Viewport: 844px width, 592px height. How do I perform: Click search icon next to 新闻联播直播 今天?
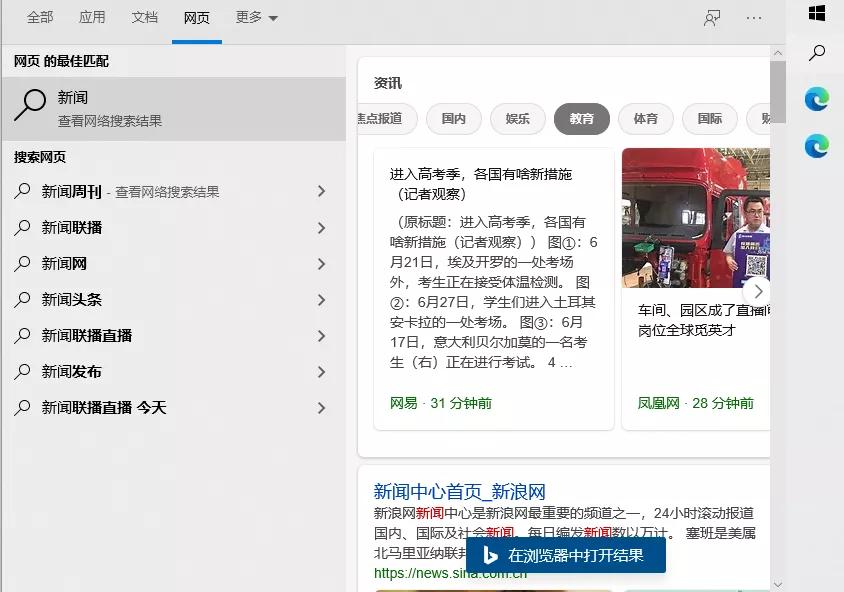[x=22, y=407]
